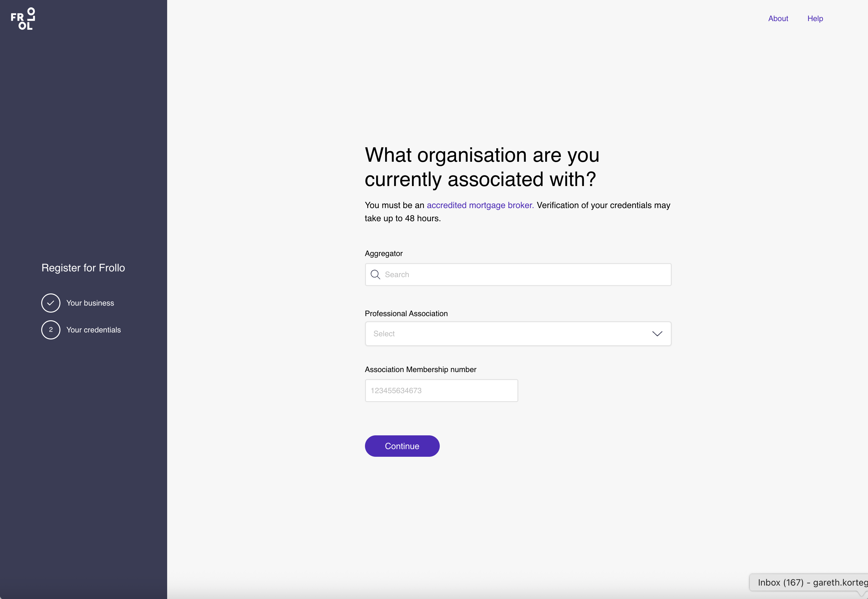The image size is (868, 599).
Task: Click the Register for Frollo heading
Action: tap(83, 268)
